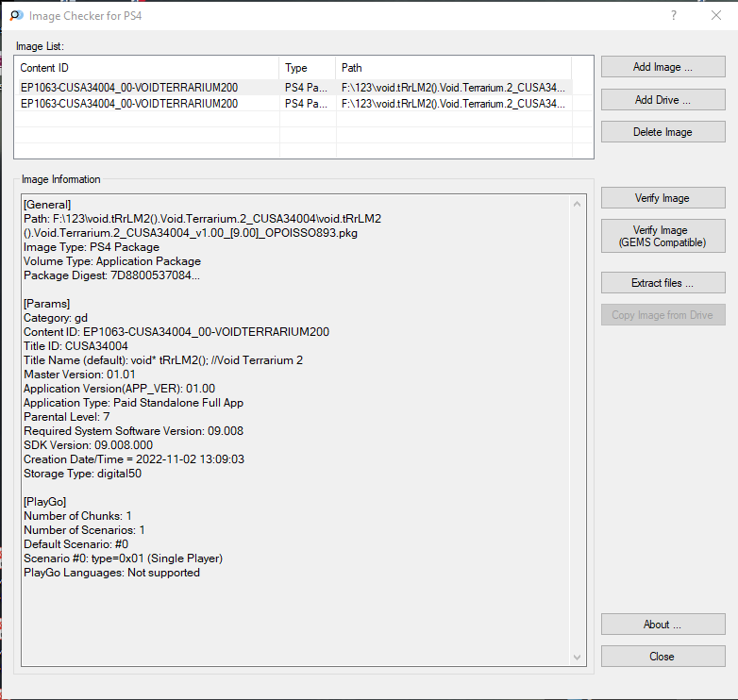This screenshot has width=738, height=700.
Task: Open the Extract files ... dialog
Action: (x=663, y=283)
